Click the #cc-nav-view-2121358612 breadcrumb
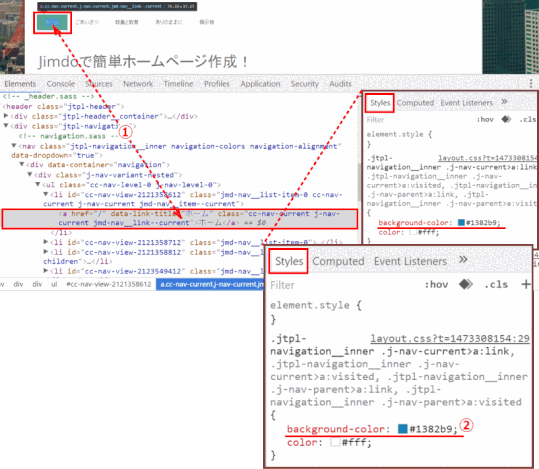The height and width of the screenshot is (469, 539). coord(109,284)
